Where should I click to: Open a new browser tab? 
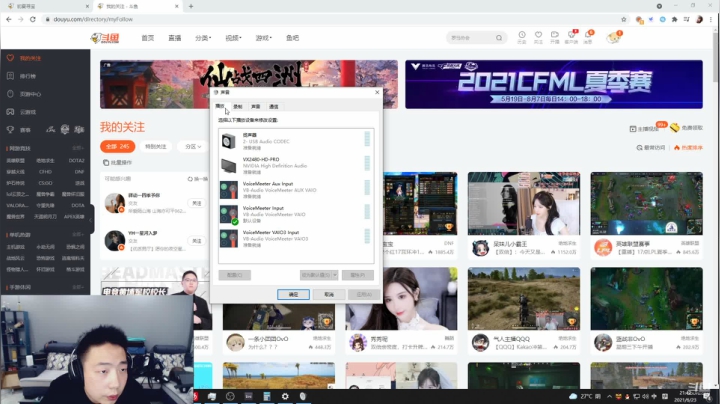tap(191, 6)
